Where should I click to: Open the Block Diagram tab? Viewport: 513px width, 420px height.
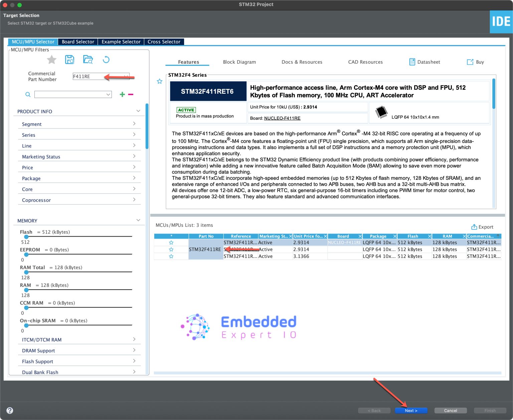[x=239, y=62]
